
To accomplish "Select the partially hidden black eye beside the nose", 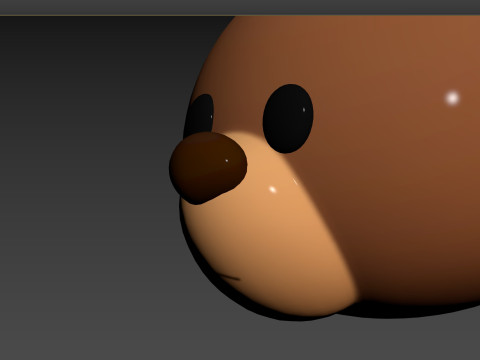I will (x=199, y=115).
